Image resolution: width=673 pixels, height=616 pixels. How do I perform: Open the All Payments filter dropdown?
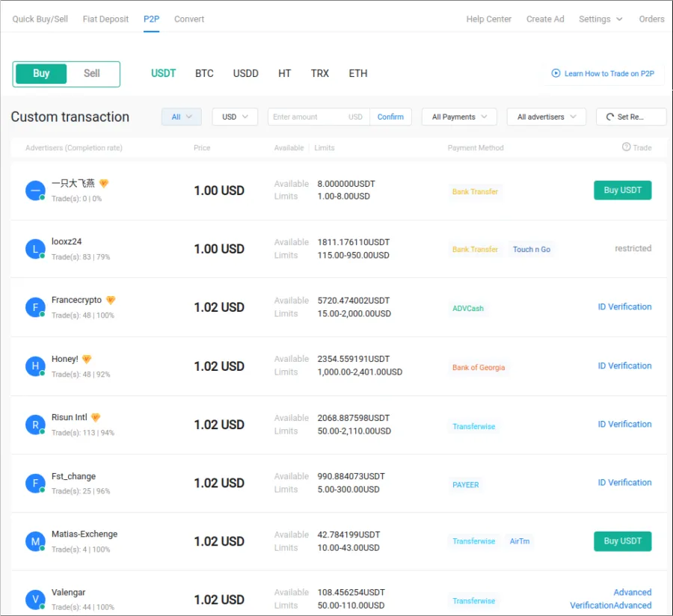459,117
